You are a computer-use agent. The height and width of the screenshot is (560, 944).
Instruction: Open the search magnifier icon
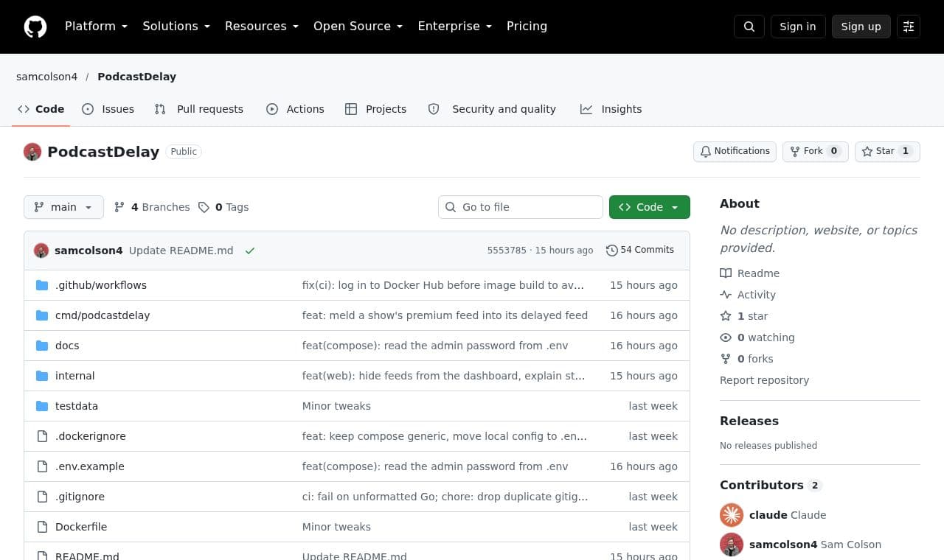[749, 27]
